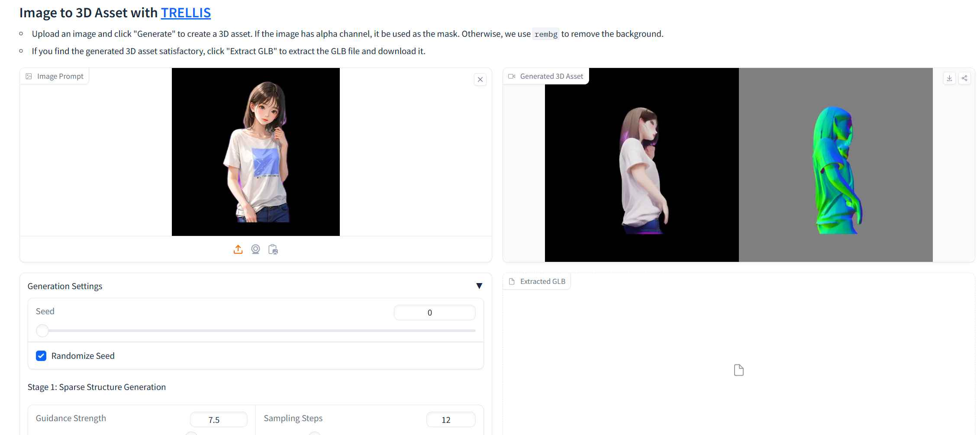Viewport: 980px width, 435px height.
Task: Click the rendered color 3D preview
Action: pyautogui.click(x=642, y=169)
